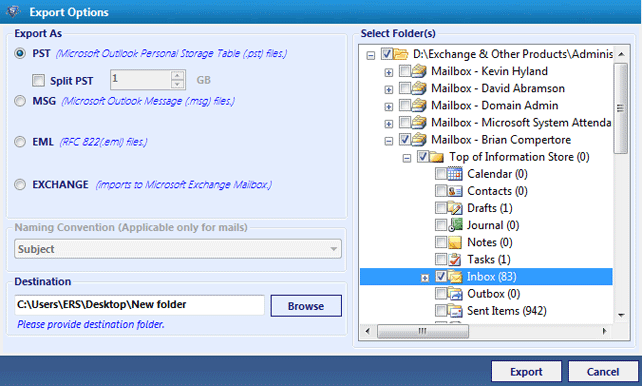
Task: Click the folder tree horizontal scrollbar thumb
Action: pyautogui.click(x=423, y=331)
